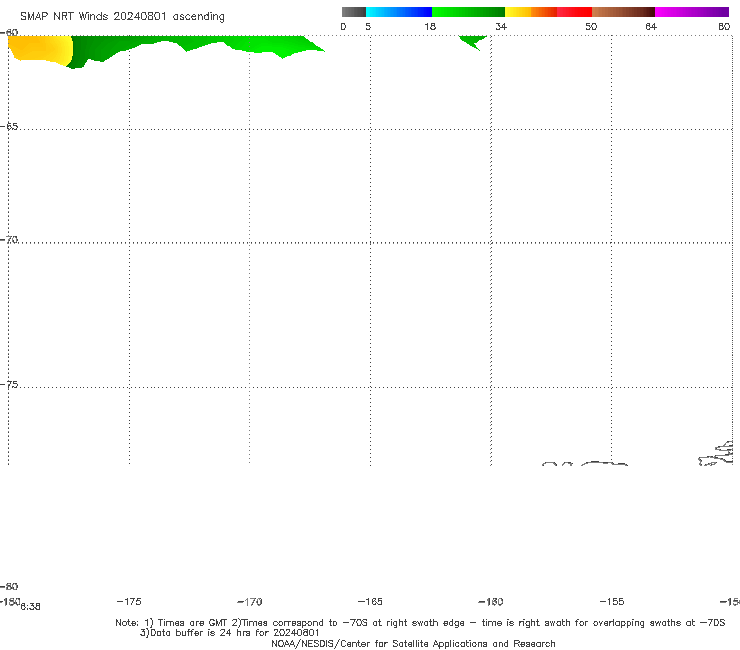Click the color bar label "34"
Viewport: 740px width, 650px height.
(x=501, y=26)
